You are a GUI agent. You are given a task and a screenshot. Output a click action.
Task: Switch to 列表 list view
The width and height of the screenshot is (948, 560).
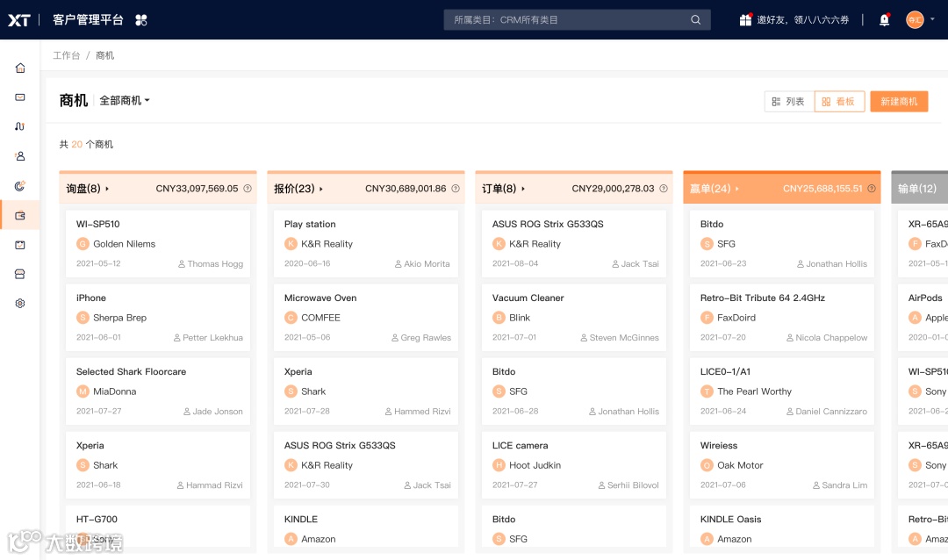tap(789, 102)
